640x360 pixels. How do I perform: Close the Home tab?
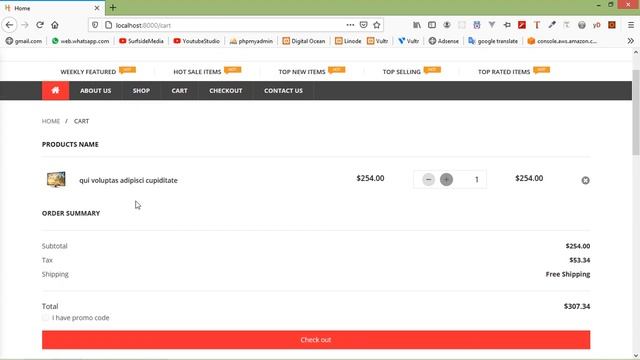(x=97, y=8)
